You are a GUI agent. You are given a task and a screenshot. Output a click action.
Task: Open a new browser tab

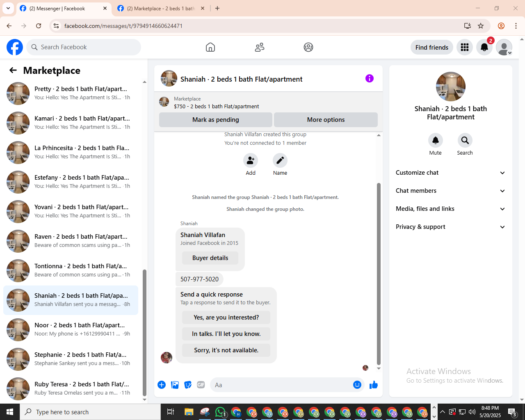pos(217,8)
